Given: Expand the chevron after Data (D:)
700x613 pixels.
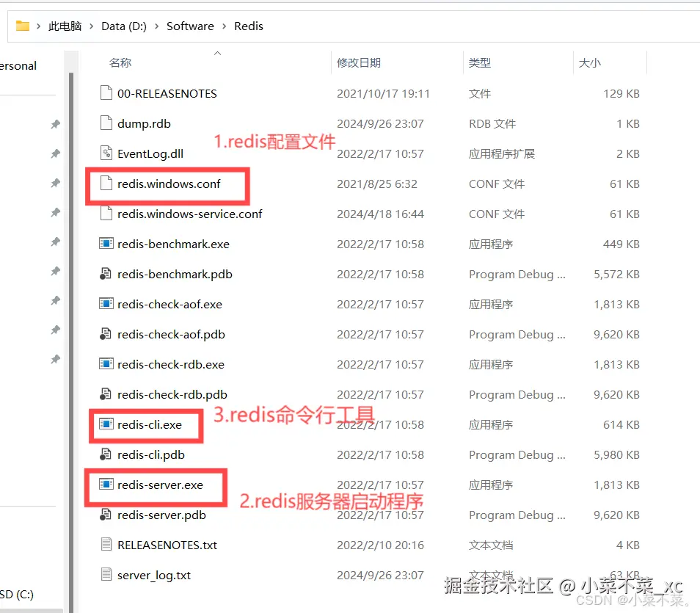Looking at the screenshot, I should 157,26.
